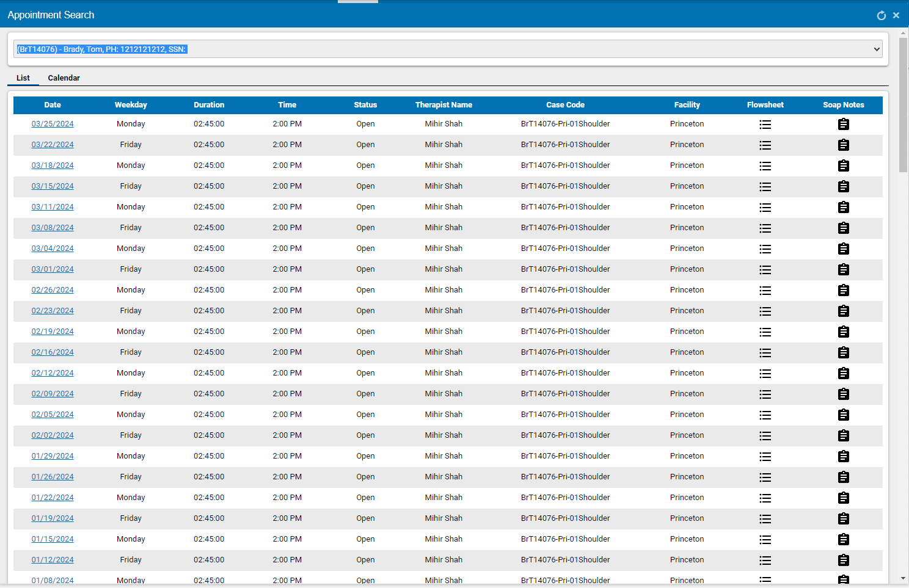
Task: View Flowsheet for the 02/26/2024 appointment
Action: pos(765,290)
